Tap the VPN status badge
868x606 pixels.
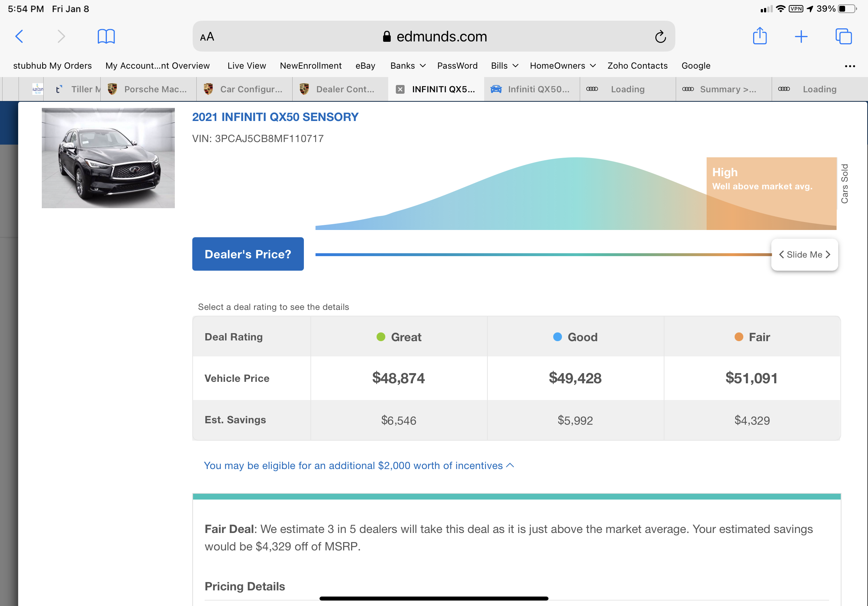click(796, 9)
